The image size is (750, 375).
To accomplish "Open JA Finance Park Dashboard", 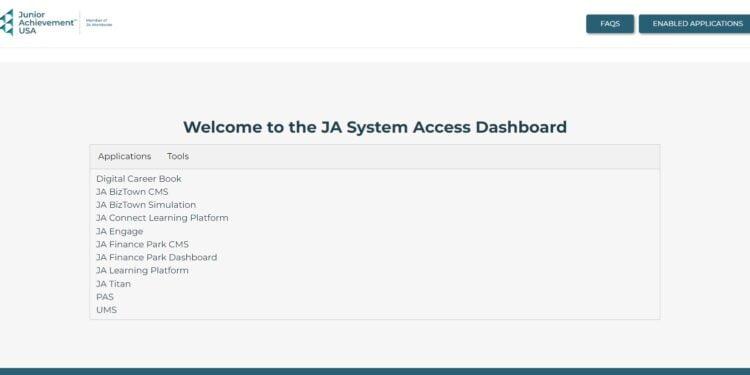I will point(156,257).
